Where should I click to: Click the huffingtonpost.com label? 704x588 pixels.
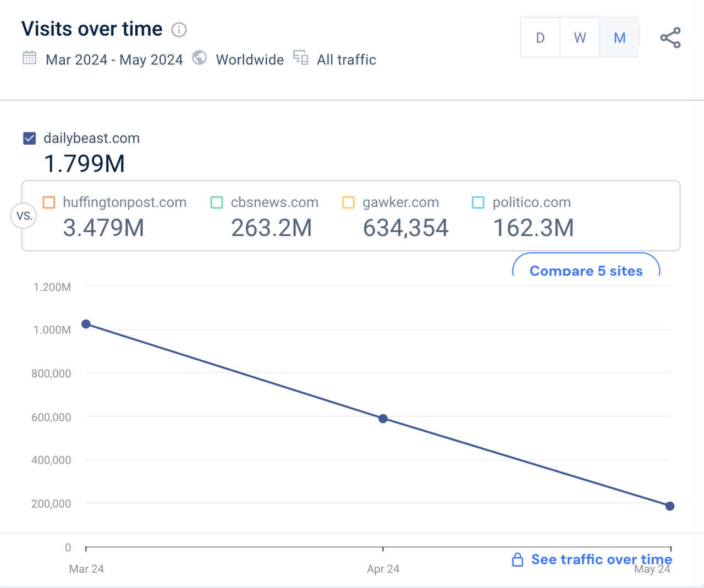pyautogui.click(x=125, y=202)
